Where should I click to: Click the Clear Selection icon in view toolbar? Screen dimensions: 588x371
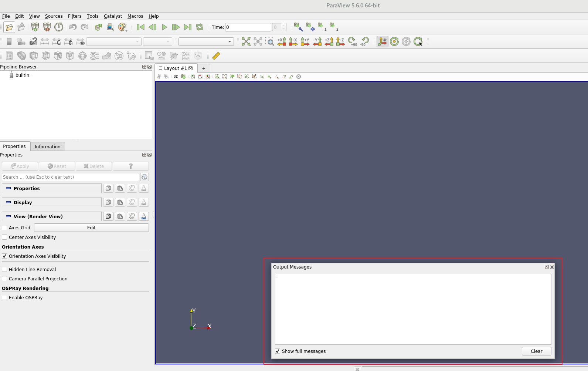[299, 77]
